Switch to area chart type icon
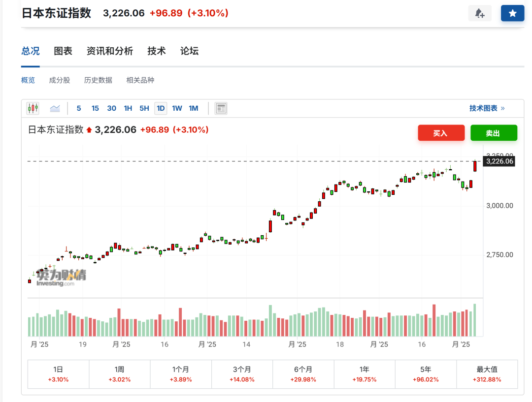532x402 pixels. click(x=55, y=108)
